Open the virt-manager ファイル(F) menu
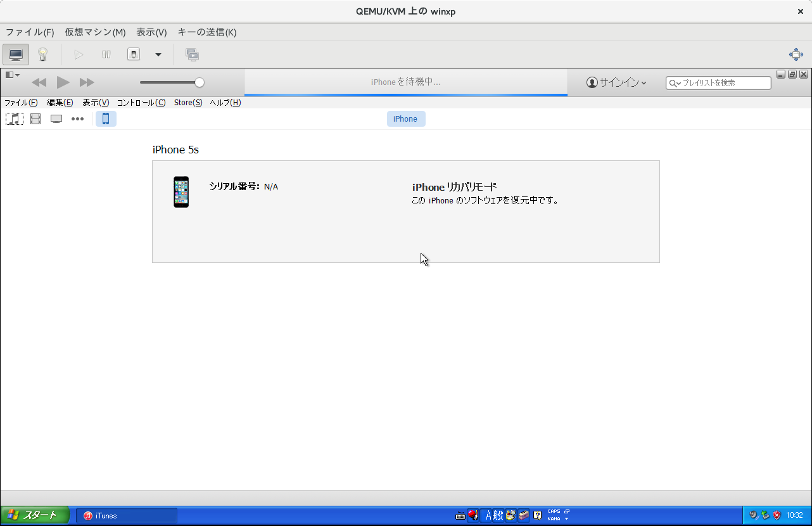This screenshot has width=812, height=526. 30,32
